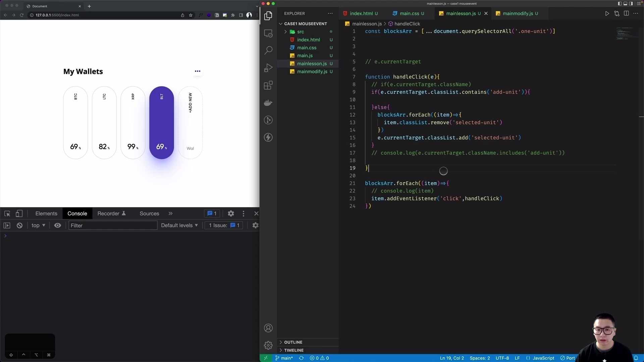Open the Search view in VS Code
The image size is (644, 362).
(x=268, y=50)
